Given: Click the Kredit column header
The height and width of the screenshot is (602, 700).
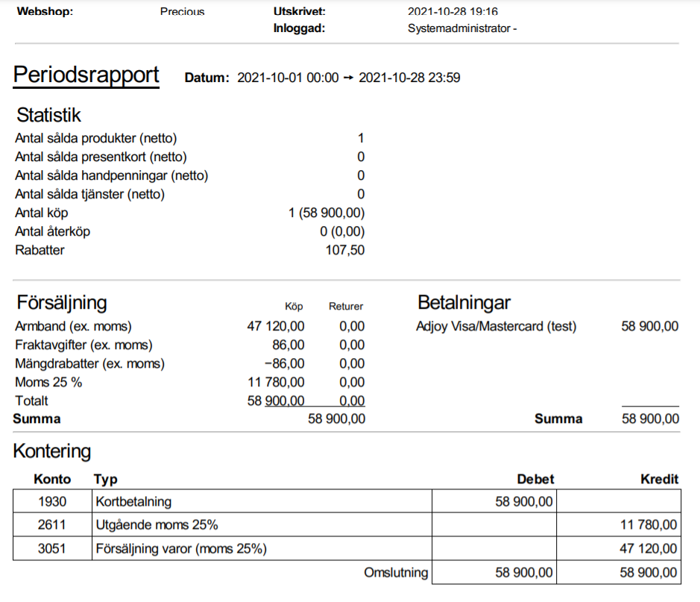Looking at the screenshot, I should pyautogui.click(x=660, y=479).
